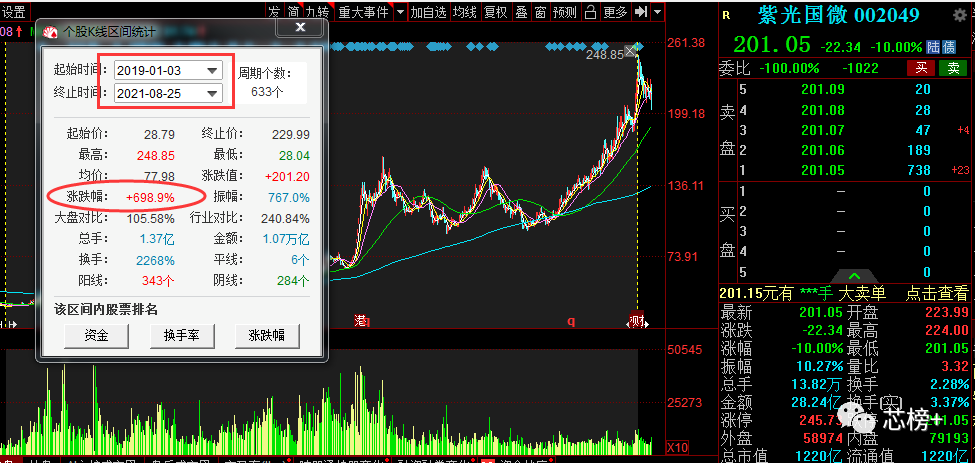Click sell level 5 price 201.09

[823, 89]
